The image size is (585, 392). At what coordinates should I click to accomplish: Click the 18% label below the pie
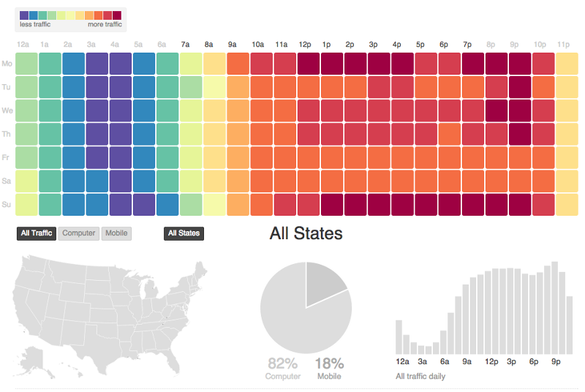tap(329, 363)
